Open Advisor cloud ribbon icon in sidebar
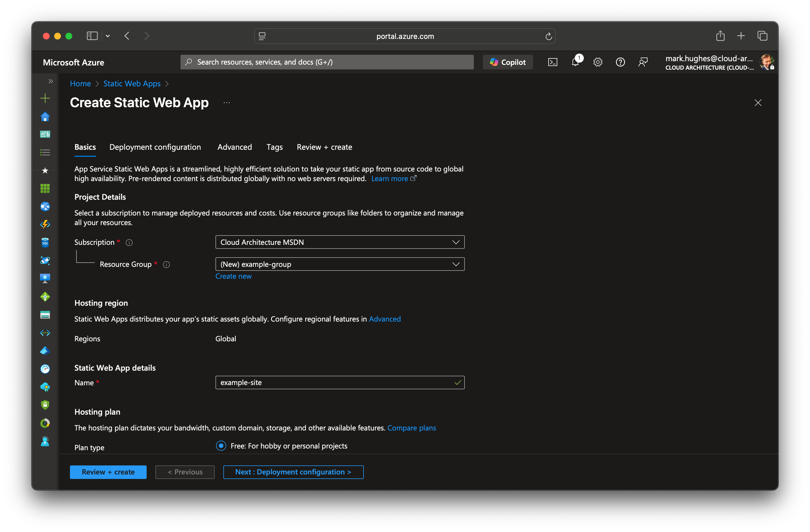Viewport: 810px width, 532px height. coord(45,387)
